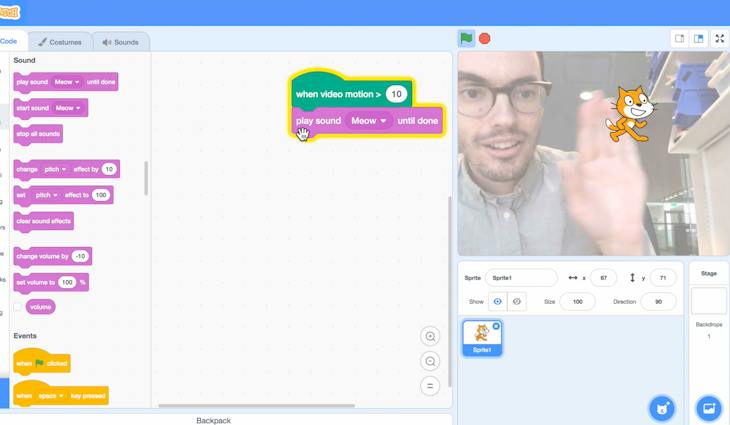Delete Sprite1 using its thumbnail x icon
The image size is (730, 425).
[x=496, y=326]
